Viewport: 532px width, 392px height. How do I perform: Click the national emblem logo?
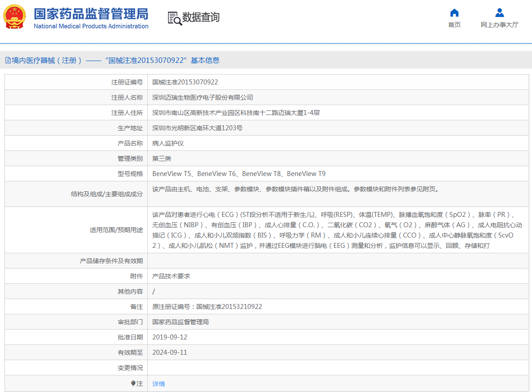[x=15, y=17]
